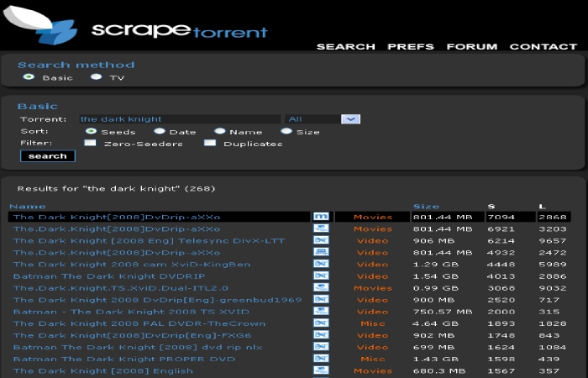The width and height of the screenshot is (588, 378).
Task: Click source icon in PROPER DVD row
Action: (321, 359)
